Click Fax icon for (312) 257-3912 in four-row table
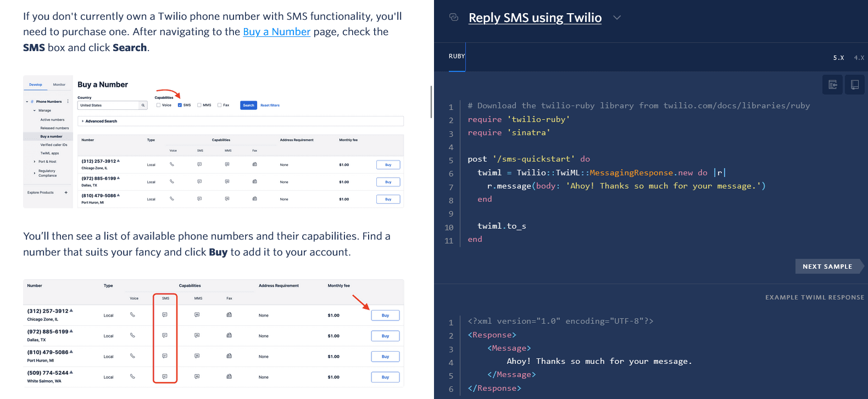Screen dimensions: 868x399 pyautogui.click(x=229, y=315)
